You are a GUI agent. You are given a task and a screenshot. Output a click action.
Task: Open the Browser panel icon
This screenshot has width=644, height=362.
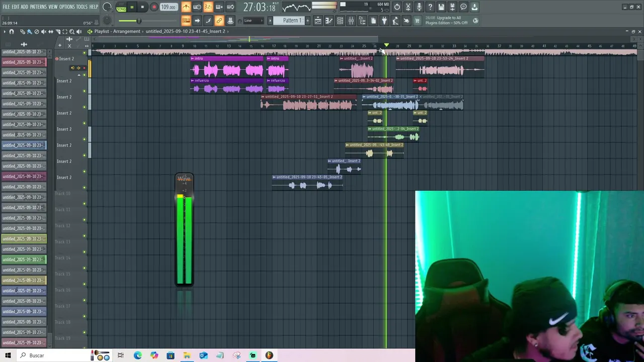pos(362,21)
